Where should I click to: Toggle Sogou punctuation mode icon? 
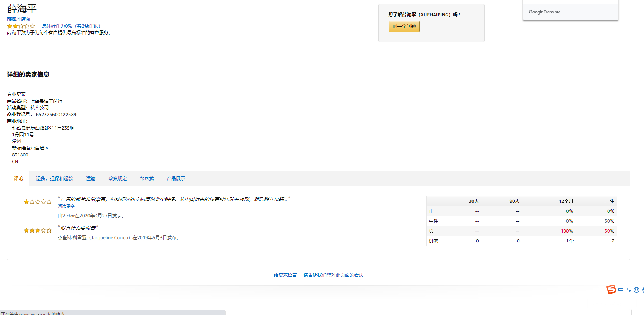(x=629, y=290)
